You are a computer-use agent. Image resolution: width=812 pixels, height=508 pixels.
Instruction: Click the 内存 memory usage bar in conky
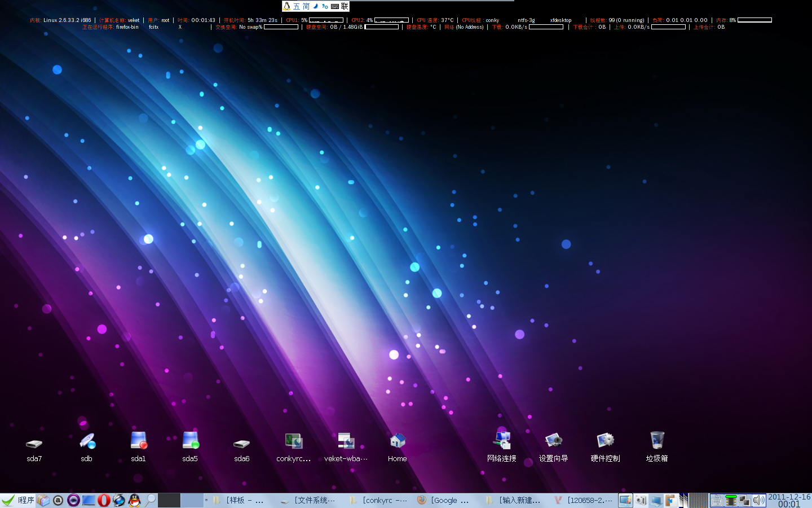[x=755, y=20]
